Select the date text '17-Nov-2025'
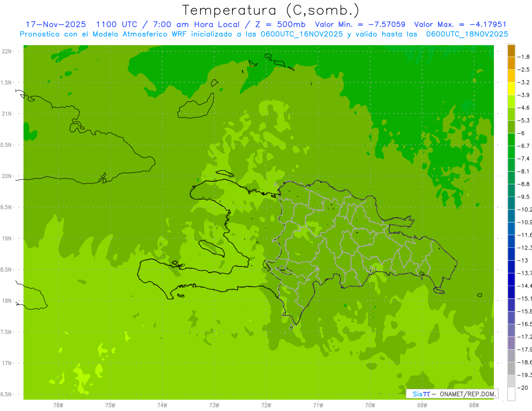532x411 pixels. pyautogui.click(x=56, y=24)
